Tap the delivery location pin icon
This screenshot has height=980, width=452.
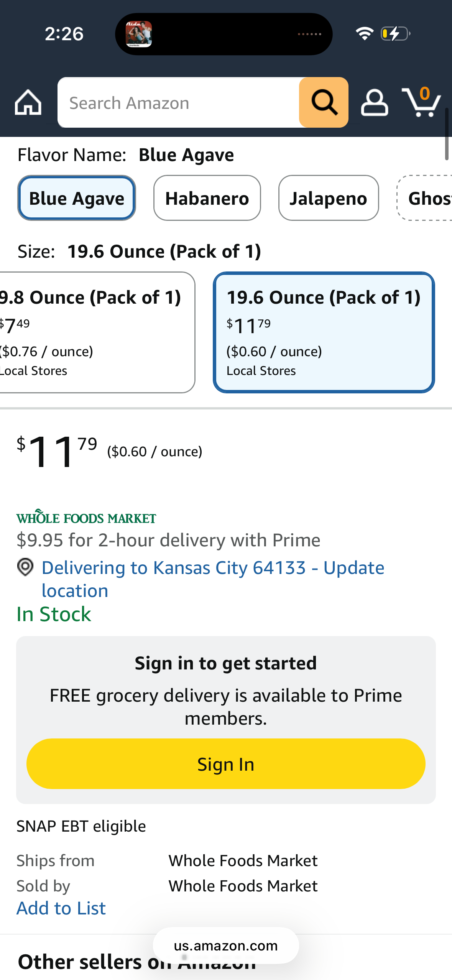point(25,567)
